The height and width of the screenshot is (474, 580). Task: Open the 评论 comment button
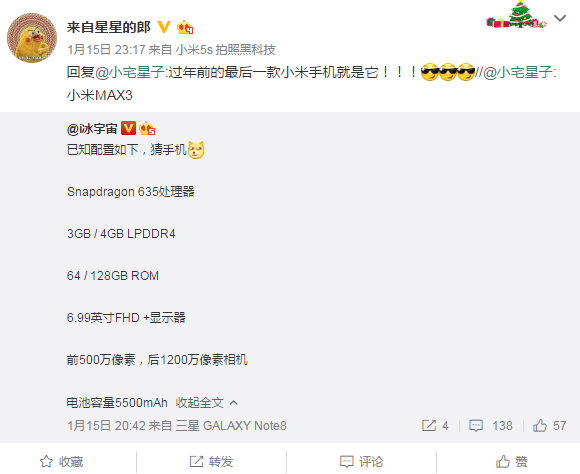361,461
